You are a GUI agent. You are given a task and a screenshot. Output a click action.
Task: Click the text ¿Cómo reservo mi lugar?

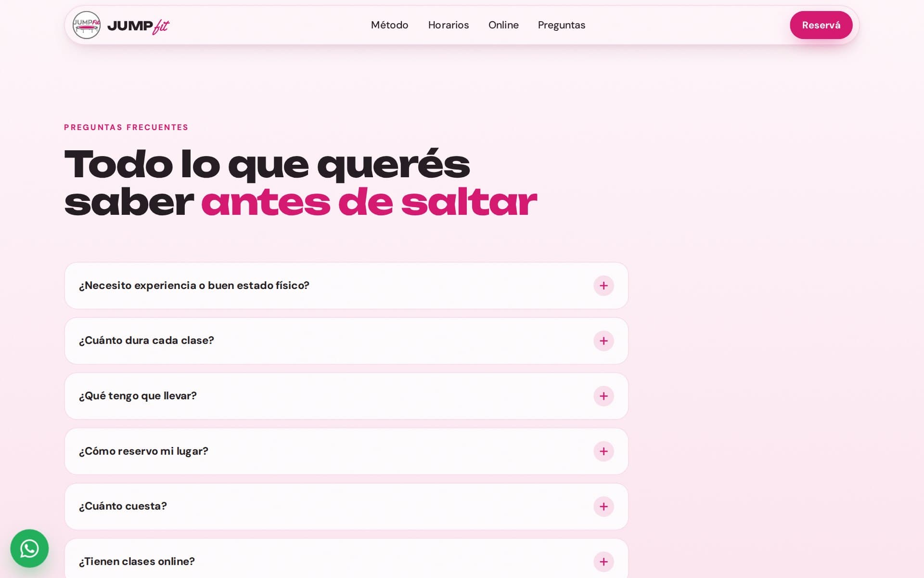[x=143, y=451]
